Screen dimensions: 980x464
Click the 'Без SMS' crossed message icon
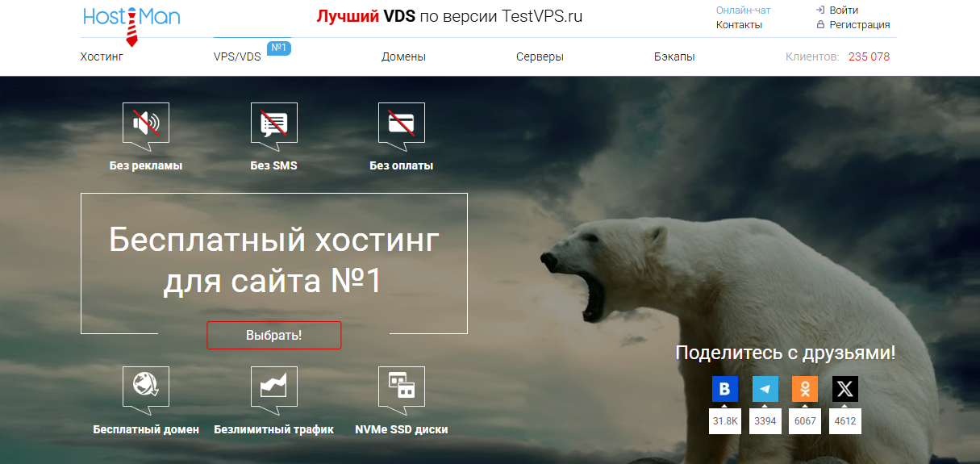[273, 123]
